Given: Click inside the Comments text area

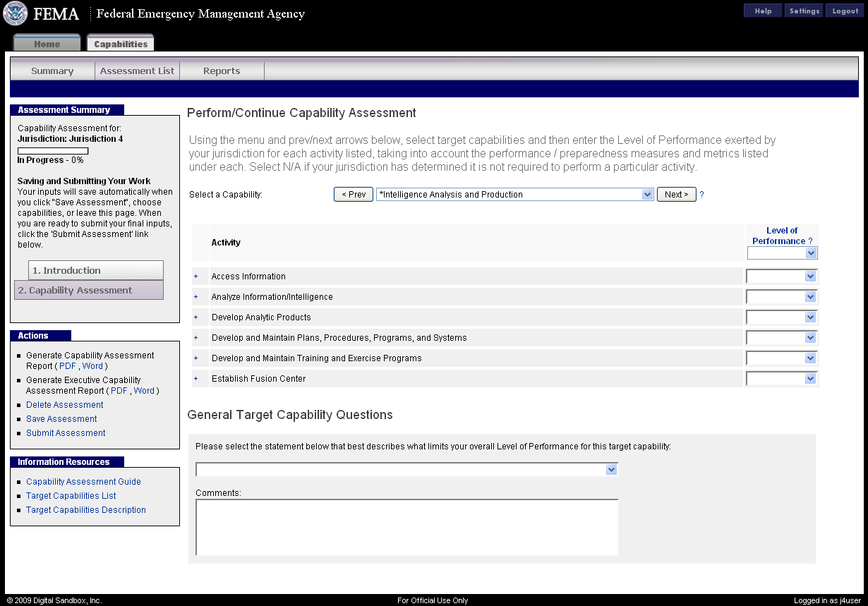Looking at the screenshot, I should [406, 527].
